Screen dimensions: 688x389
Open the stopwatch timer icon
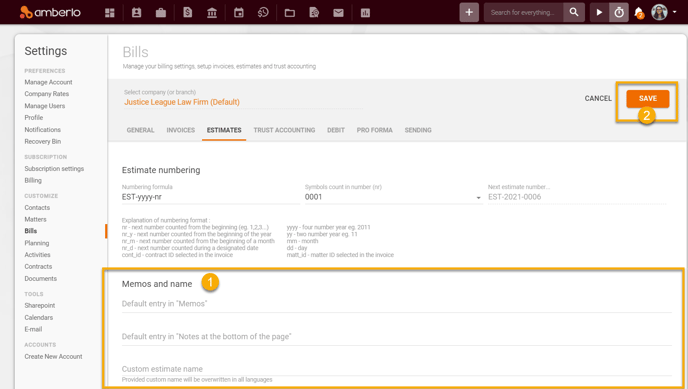click(x=619, y=12)
